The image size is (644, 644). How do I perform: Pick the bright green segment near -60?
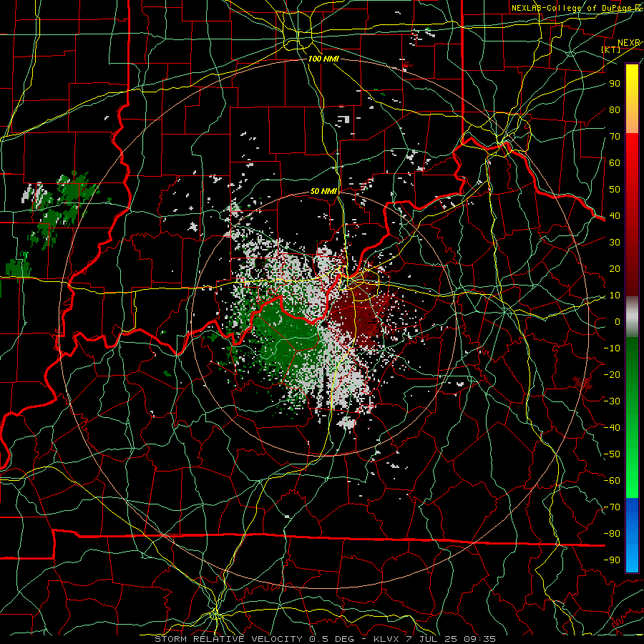pyautogui.click(x=632, y=484)
